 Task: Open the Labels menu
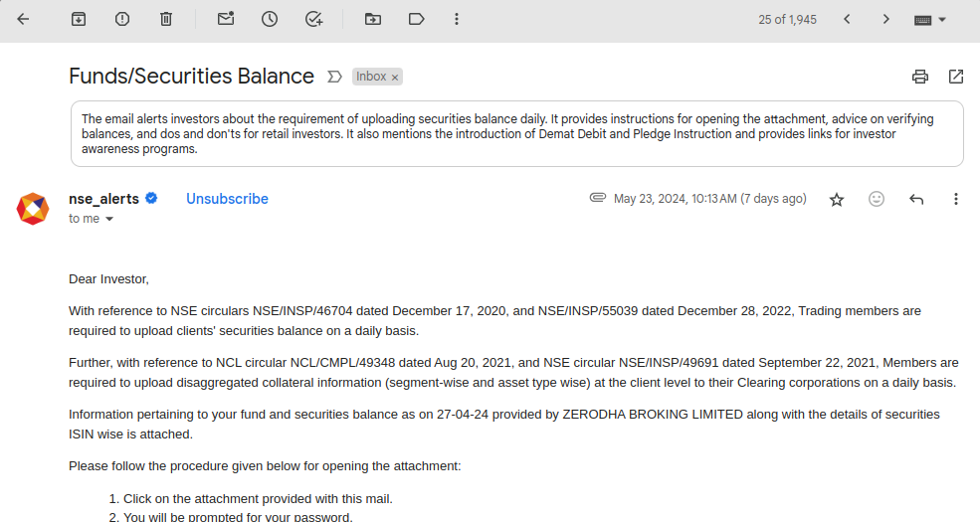click(x=417, y=19)
